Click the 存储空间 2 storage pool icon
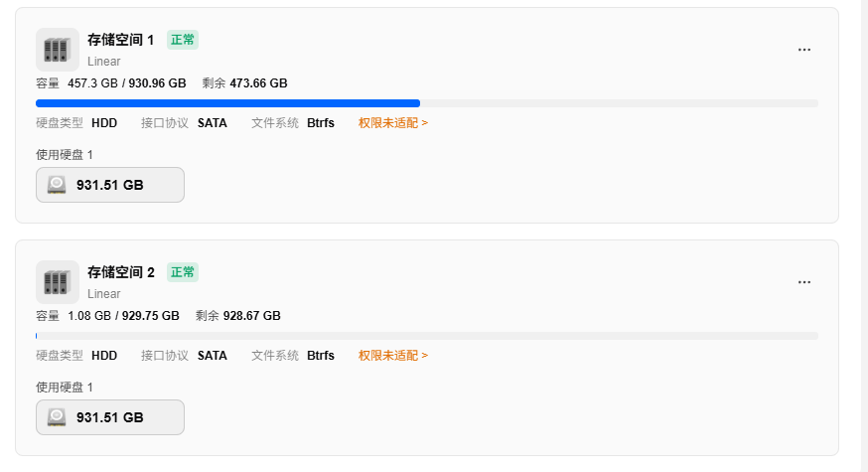Viewport: 868px width, 472px height. pyautogui.click(x=58, y=282)
